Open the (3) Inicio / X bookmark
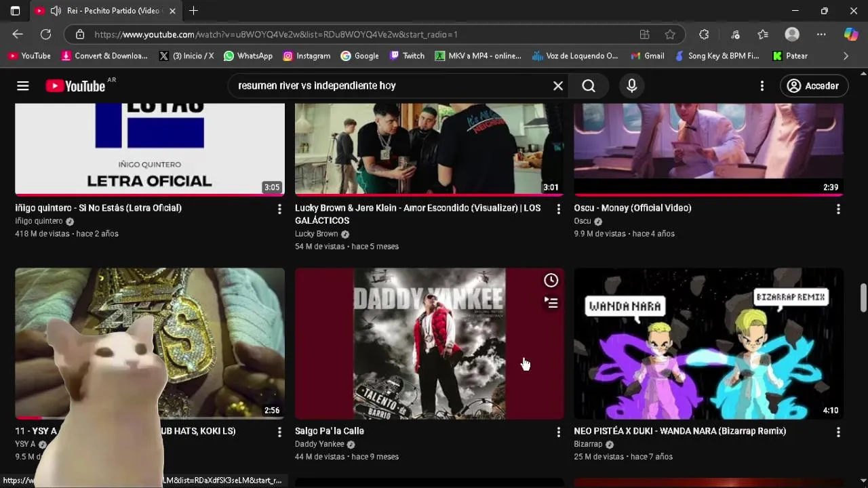The width and height of the screenshot is (868, 488). (186, 56)
